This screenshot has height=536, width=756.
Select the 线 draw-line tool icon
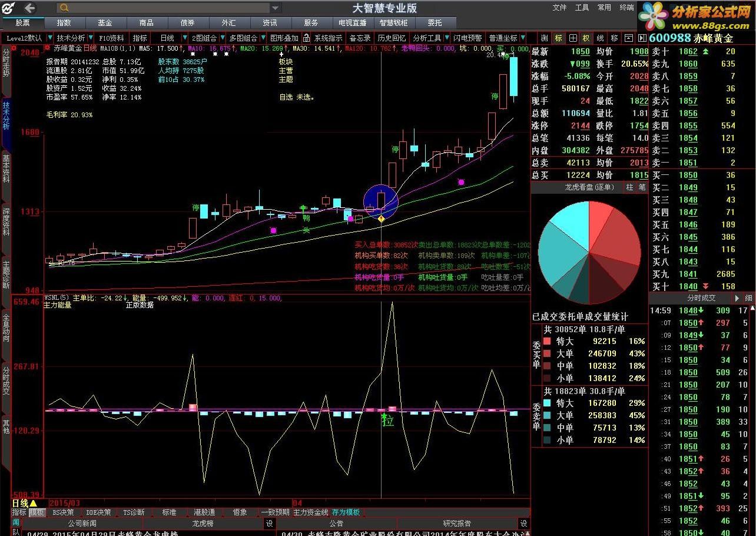(601, 38)
